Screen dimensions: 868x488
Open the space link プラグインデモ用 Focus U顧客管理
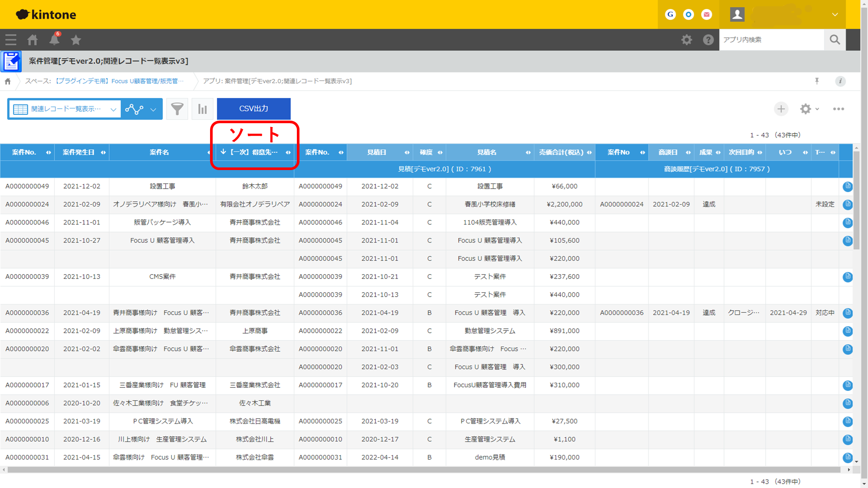click(119, 81)
